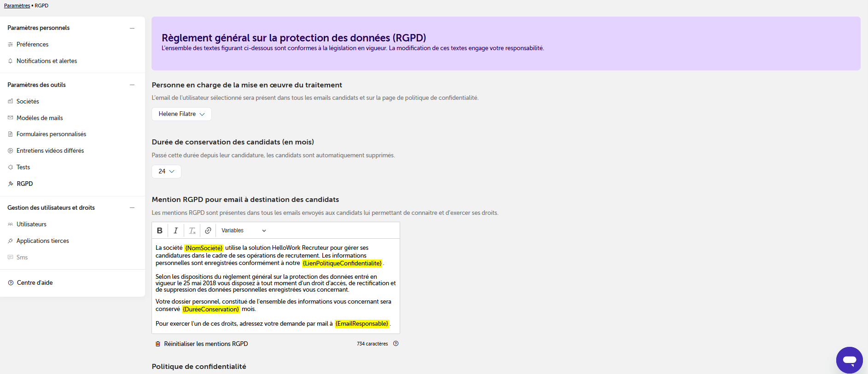
Task: Click the Notifications bell icon
Action: [10, 61]
